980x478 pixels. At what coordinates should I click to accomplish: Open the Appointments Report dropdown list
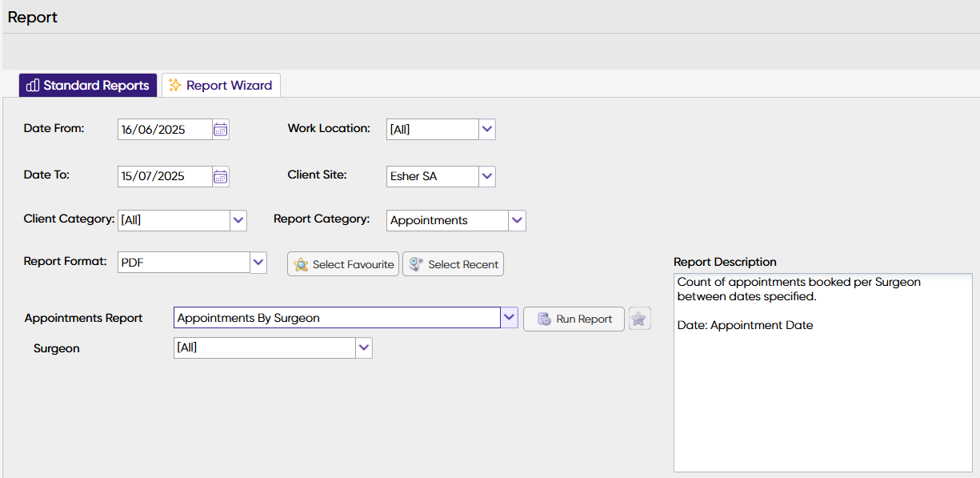pos(510,318)
